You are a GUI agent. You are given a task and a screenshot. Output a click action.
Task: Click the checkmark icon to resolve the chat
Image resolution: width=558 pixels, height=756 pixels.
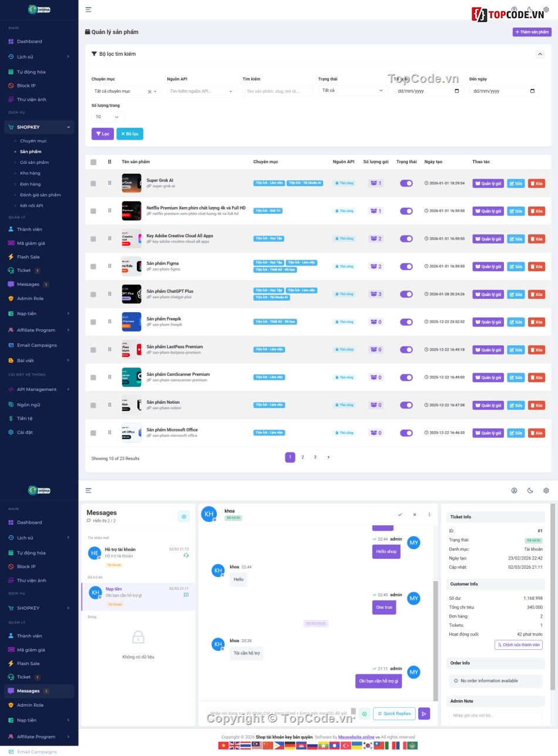coord(400,514)
